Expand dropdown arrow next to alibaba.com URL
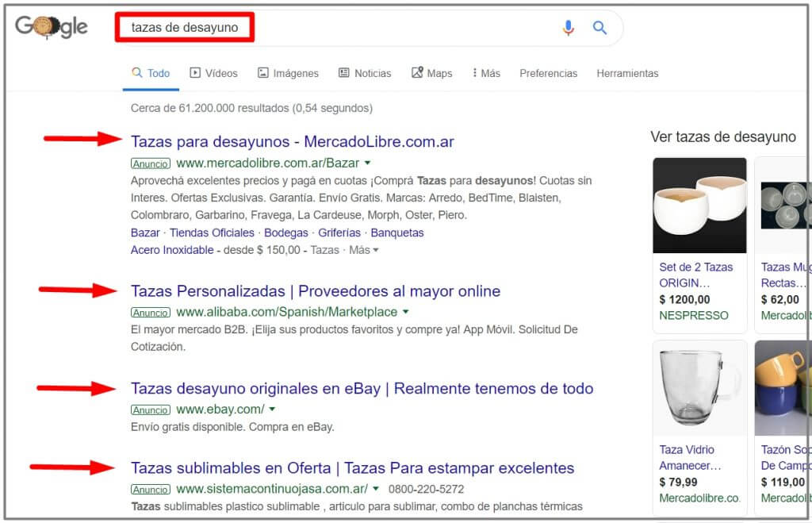Viewport: 812px width, 523px height. click(406, 312)
